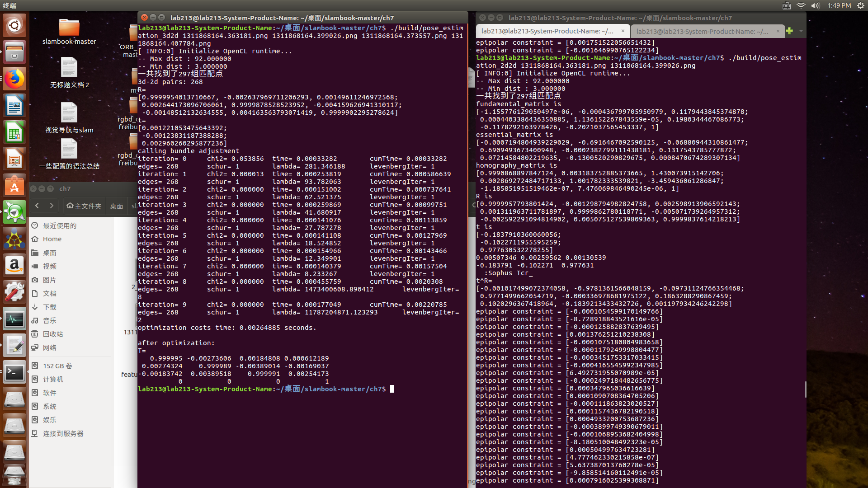Open Firefox from the dock
Image resolution: width=868 pixels, height=488 pixels.
[x=14, y=80]
